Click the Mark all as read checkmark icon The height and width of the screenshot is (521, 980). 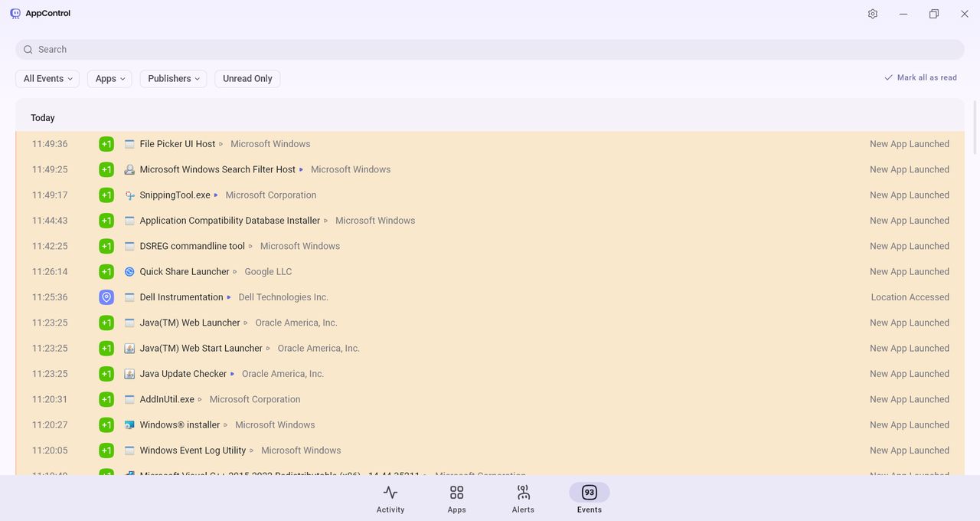tap(888, 77)
